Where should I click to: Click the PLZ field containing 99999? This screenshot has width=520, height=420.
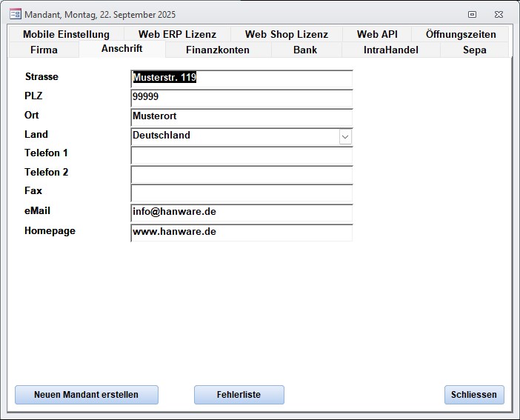(x=241, y=98)
